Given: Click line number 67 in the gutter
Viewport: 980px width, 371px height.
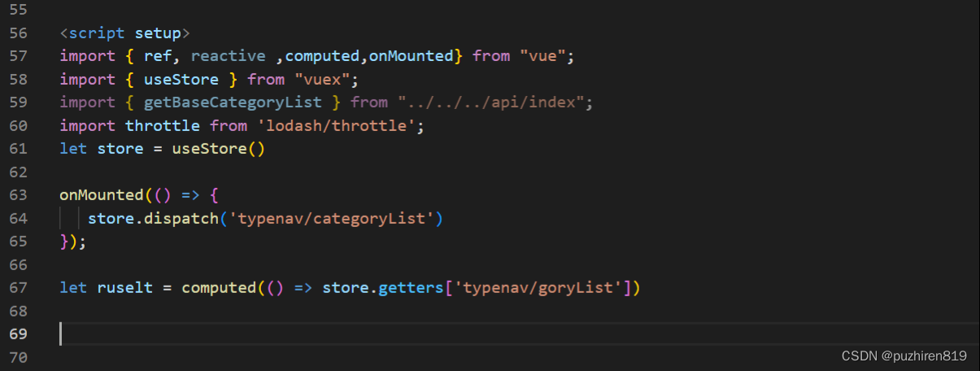Looking at the screenshot, I should (x=19, y=288).
